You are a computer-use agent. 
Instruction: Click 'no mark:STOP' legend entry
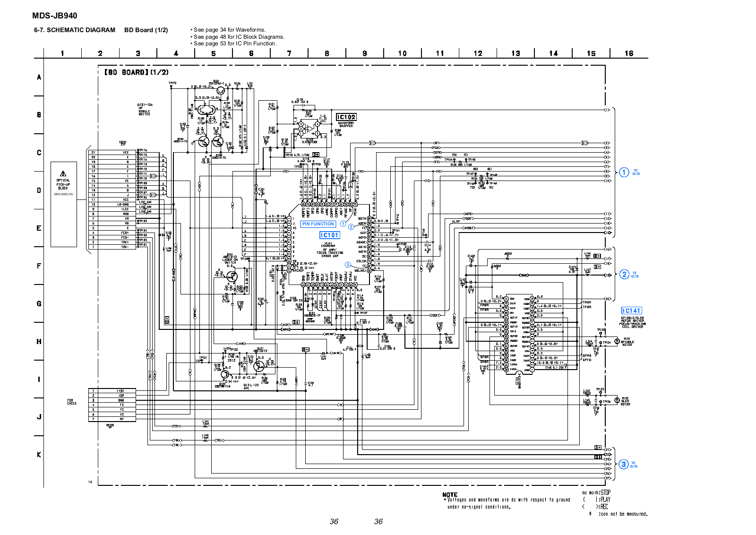[596, 492]
